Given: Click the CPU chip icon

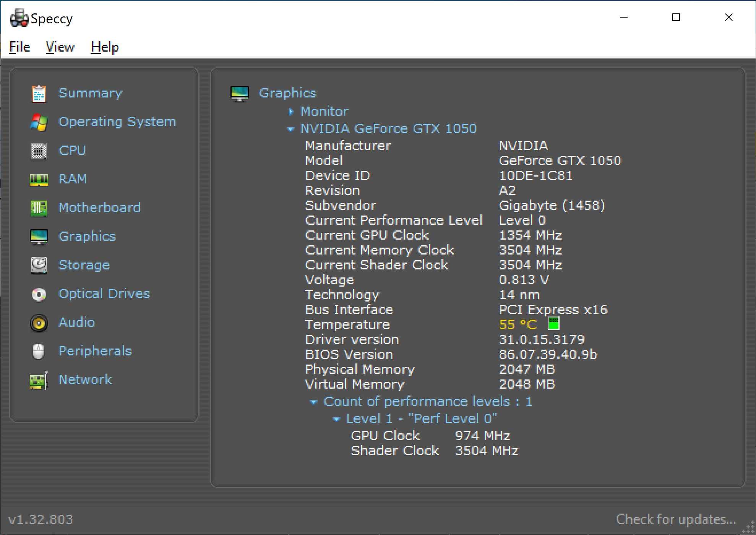Looking at the screenshot, I should coord(39,151).
